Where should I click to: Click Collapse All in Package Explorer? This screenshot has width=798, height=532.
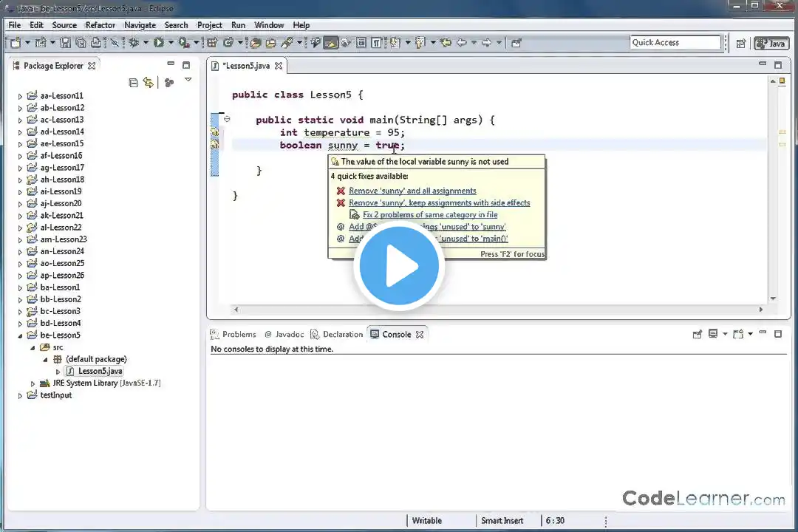(x=133, y=83)
